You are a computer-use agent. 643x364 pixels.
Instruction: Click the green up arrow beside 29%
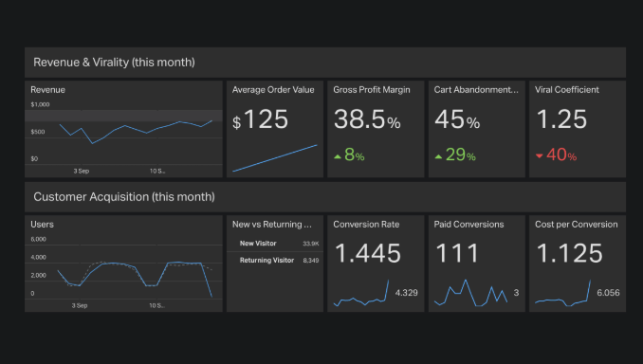(438, 156)
